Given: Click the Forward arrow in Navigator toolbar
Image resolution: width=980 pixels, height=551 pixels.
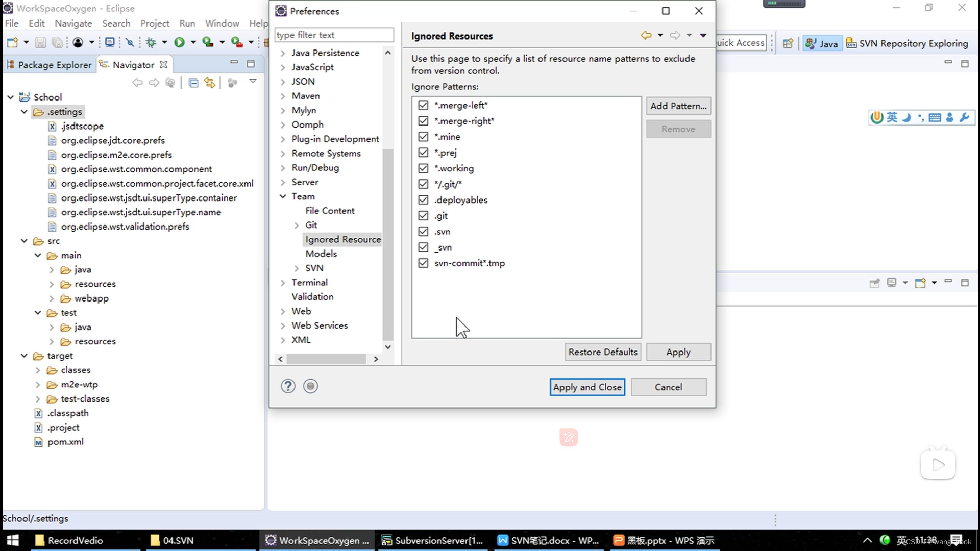Looking at the screenshot, I should point(154,83).
